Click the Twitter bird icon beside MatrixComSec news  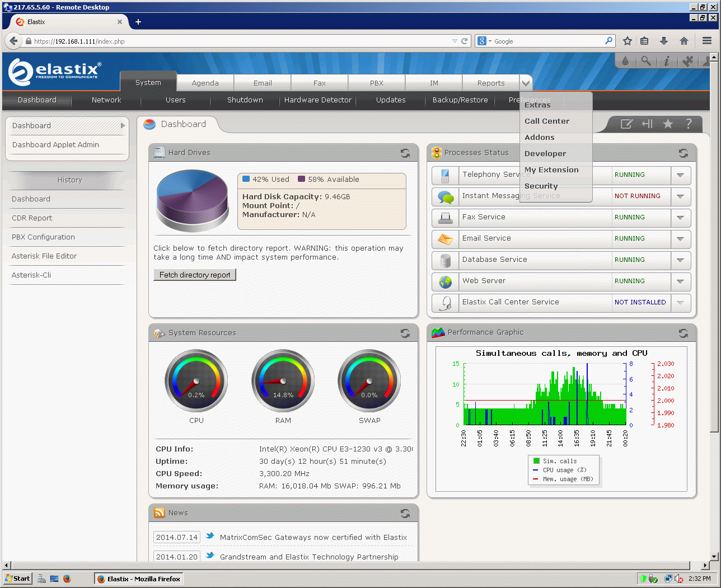[210, 536]
